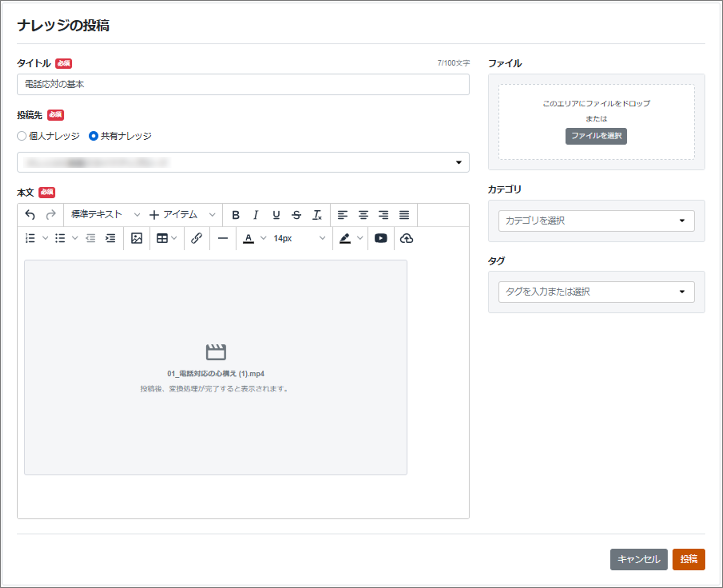Screen dimensions: 723x588
Task: Open the アイテム insert menu
Action: [x=182, y=215]
